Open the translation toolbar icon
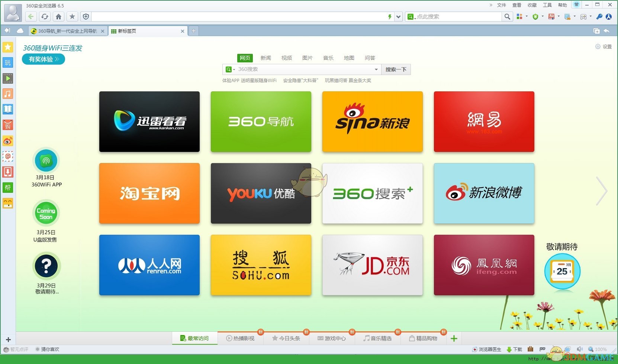Image resolution: width=618 pixels, height=364 pixels. pos(551,16)
